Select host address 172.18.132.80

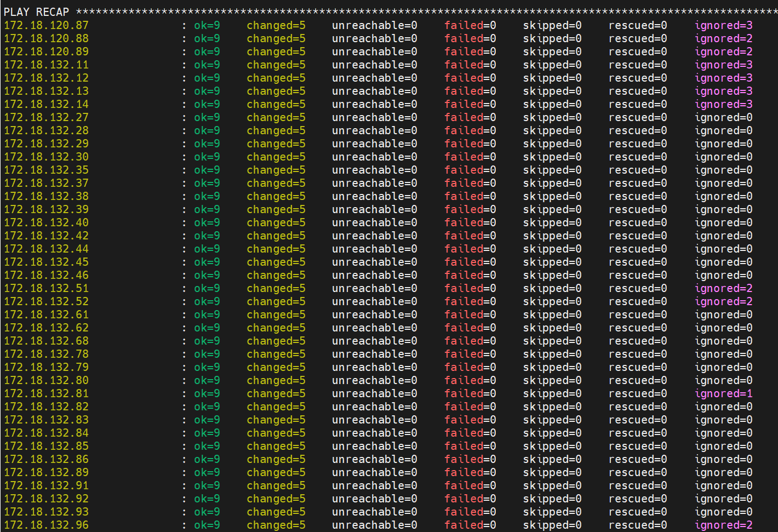click(46, 380)
